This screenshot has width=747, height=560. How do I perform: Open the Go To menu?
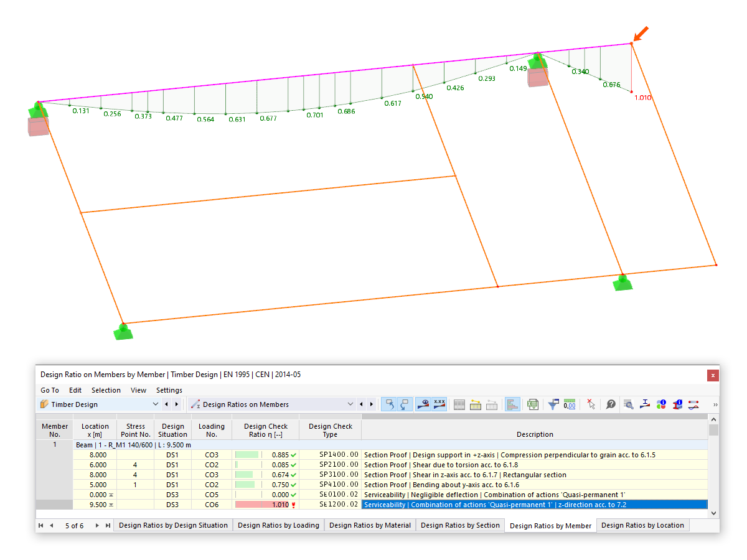coord(49,390)
